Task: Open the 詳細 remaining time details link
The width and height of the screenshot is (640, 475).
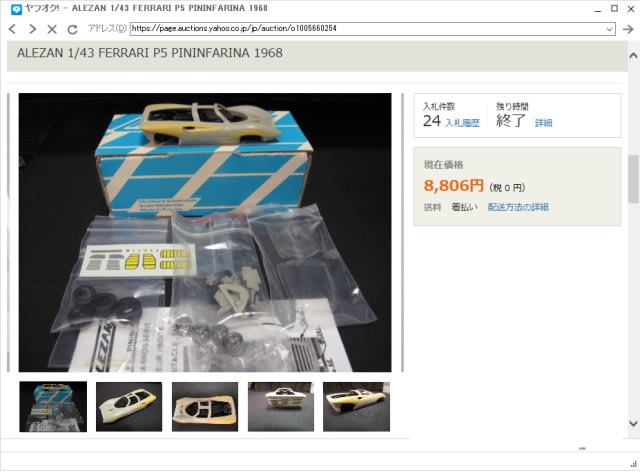Action: coord(543,123)
